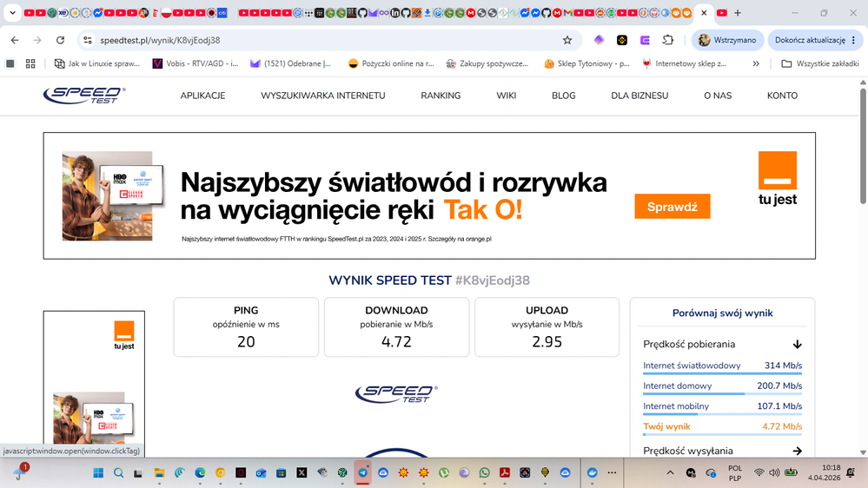Open the O NAS menu item
The width and height of the screenshot is (868, 488).
tap(718, 96)
